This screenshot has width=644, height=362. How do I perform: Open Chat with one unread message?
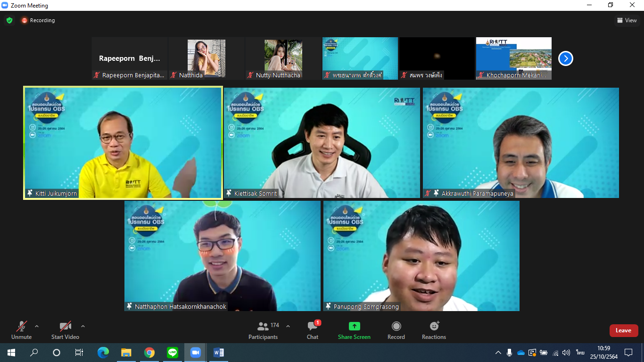coord(313,330)
